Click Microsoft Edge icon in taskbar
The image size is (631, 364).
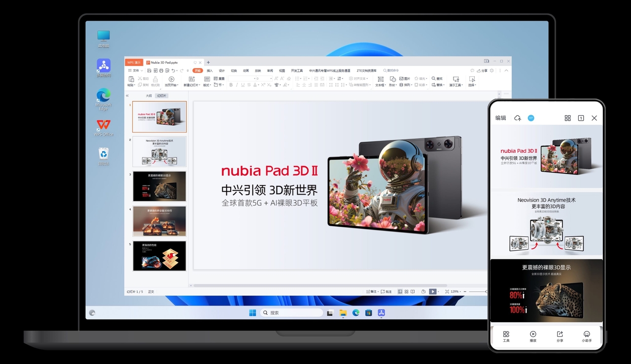click(x=356, y=313)
